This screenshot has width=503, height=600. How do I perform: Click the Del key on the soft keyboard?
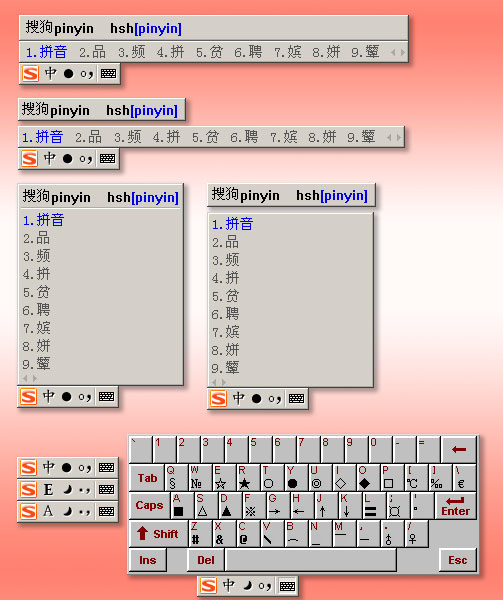(x=205, y=560)
